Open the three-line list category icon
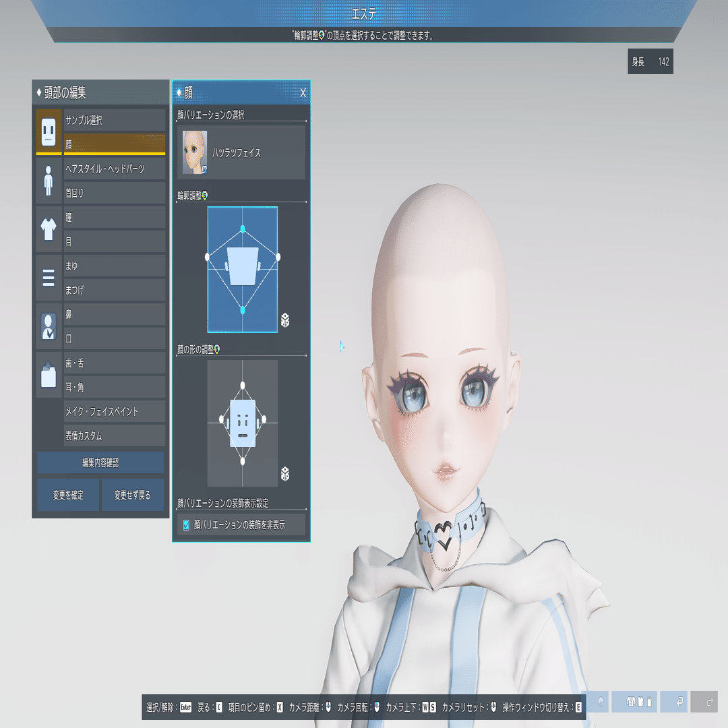Image resolution: width=728 pixels, height=728 pixels. [x=49, y=278]
